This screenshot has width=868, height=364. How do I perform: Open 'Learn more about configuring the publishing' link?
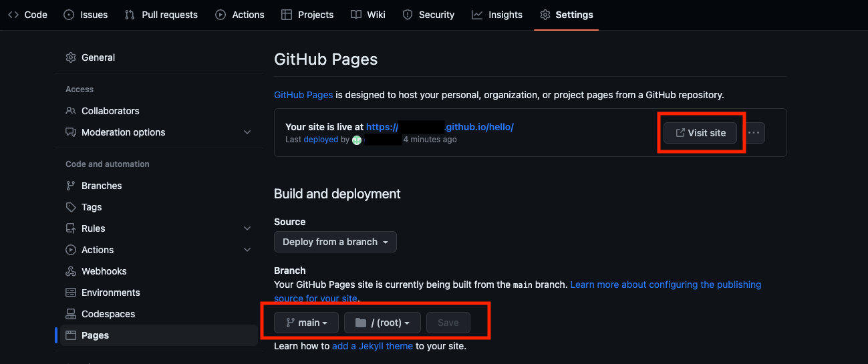[666, 285]
